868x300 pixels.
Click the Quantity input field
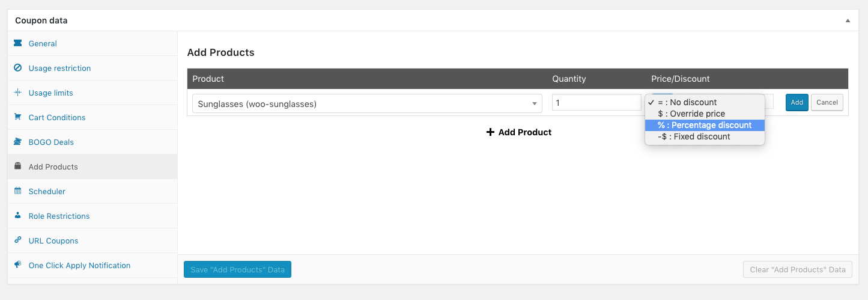click(x=596, y=103)
